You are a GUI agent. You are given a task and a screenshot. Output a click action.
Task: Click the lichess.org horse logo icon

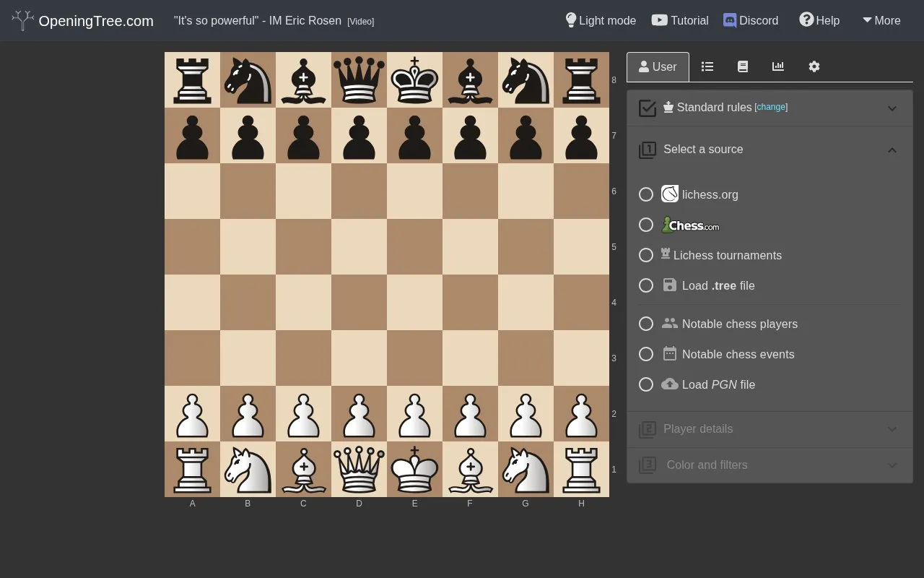point(670,194)
